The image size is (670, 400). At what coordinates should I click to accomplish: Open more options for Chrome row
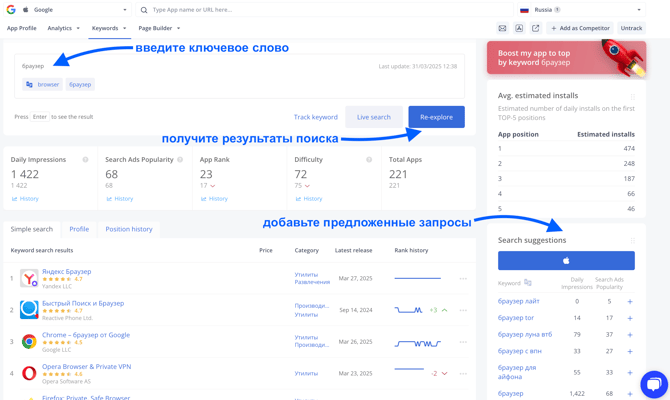point(463,342)
